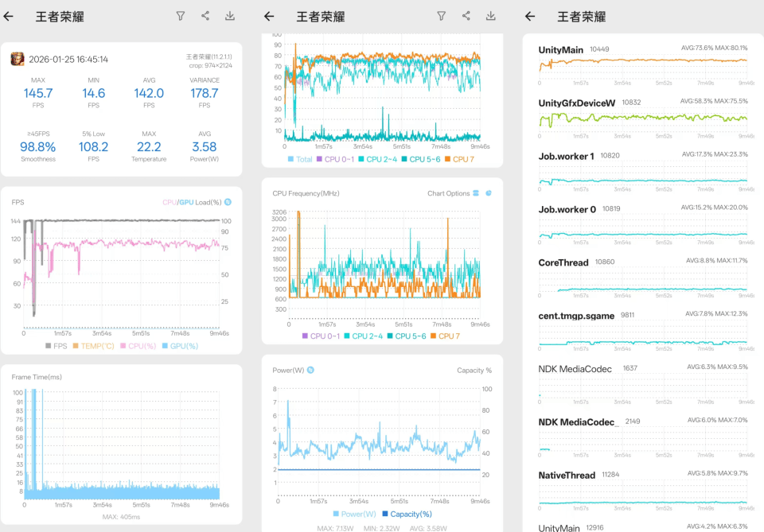The image size is (764, 532).
Task: Go back from the first 王者荣耀 report
Action: tap(10, 16)
